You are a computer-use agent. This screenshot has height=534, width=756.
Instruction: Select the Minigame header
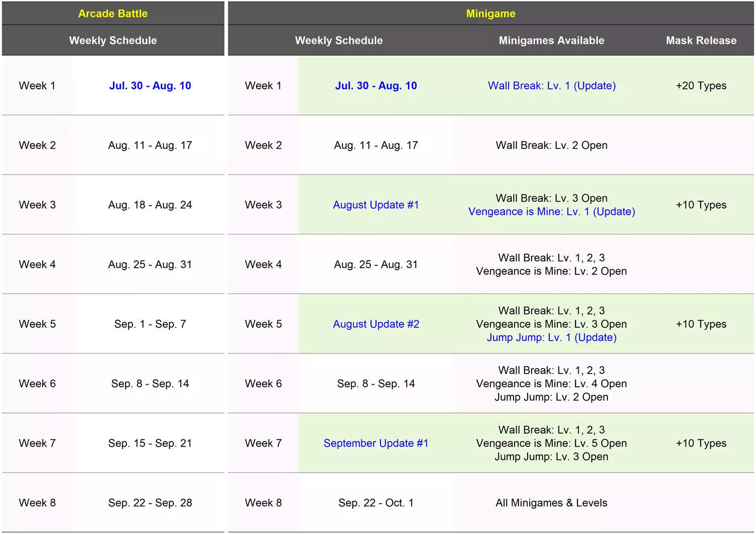click(x=490, y=14)
